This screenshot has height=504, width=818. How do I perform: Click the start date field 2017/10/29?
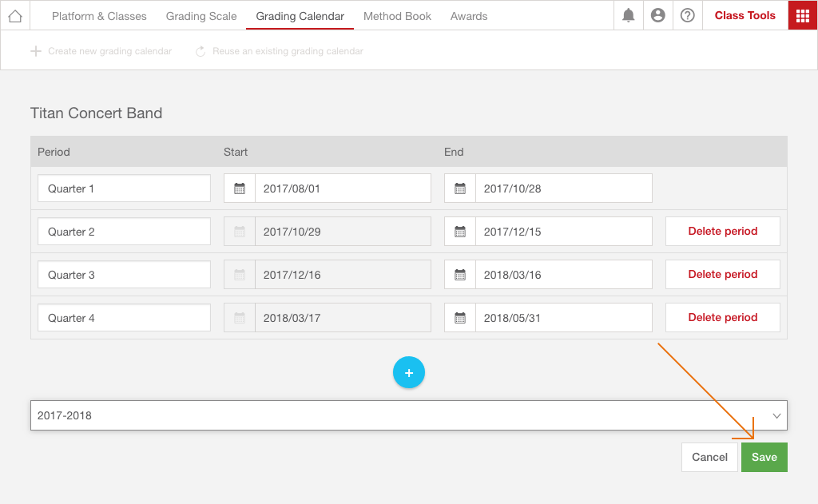(343, 232)
